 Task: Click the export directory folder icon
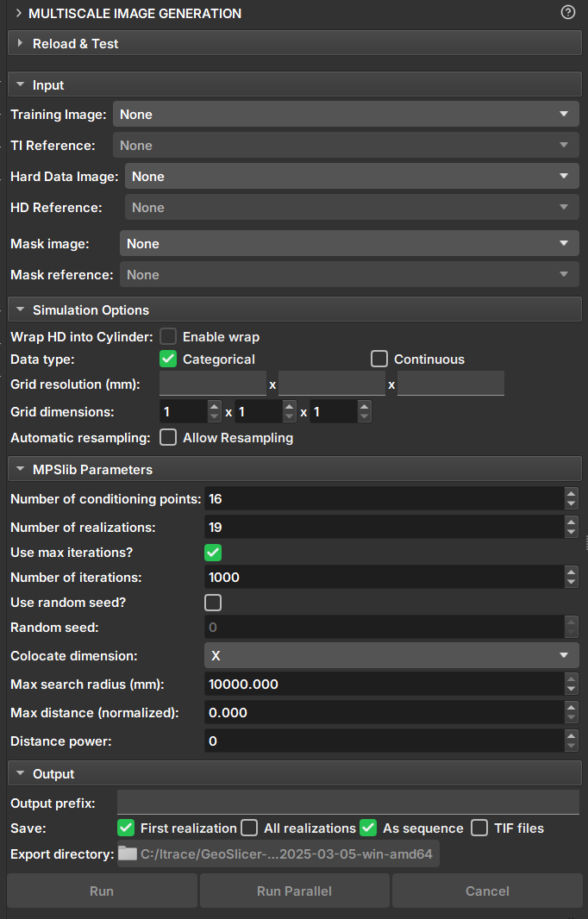(128, 853)
